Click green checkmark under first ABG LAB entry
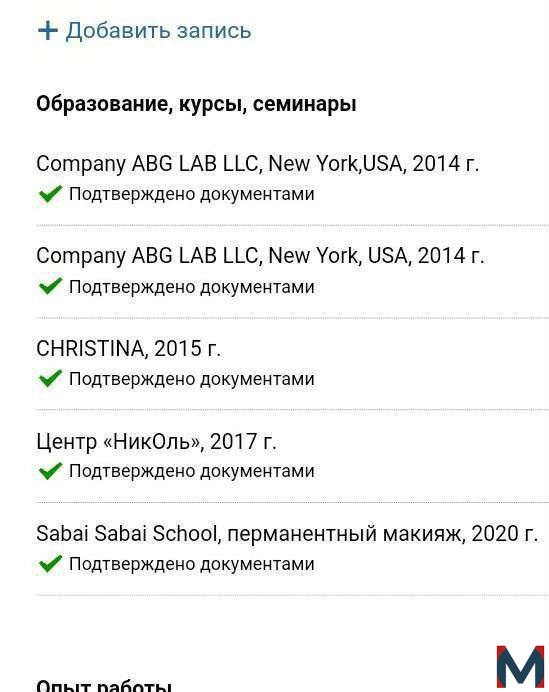Viewport: 549px width, 692px height. click(x=50, y=194)
